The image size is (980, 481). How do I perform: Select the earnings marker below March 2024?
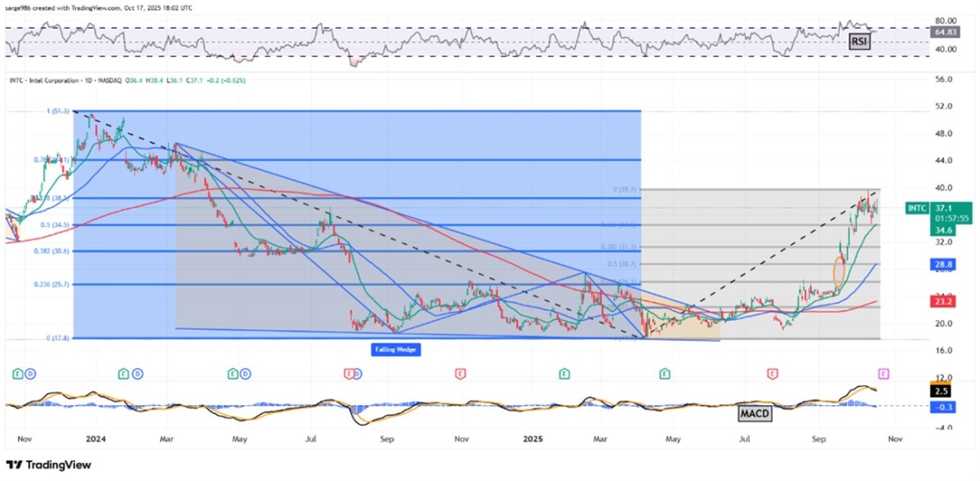(122, 372)
